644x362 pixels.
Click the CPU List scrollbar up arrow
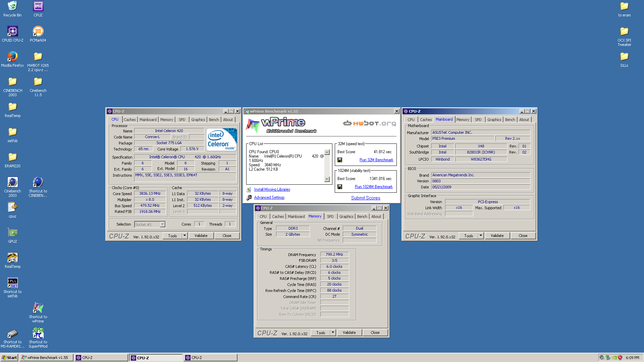tap(327, 152)
